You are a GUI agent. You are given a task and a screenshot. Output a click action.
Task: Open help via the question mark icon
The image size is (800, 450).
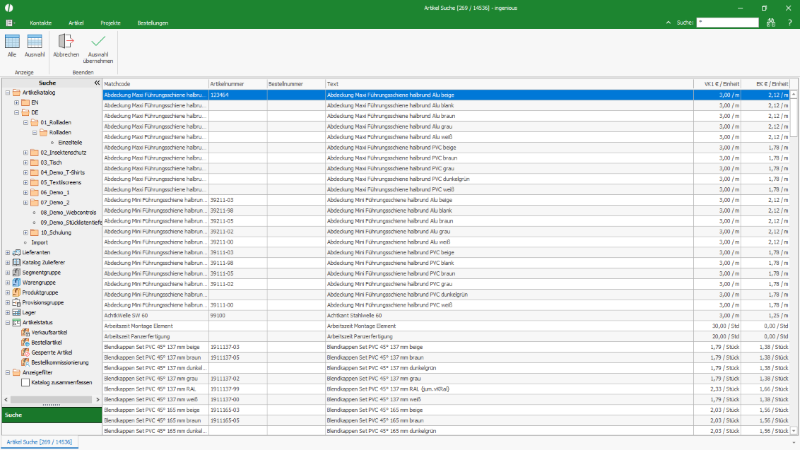[x=790, y=22]
